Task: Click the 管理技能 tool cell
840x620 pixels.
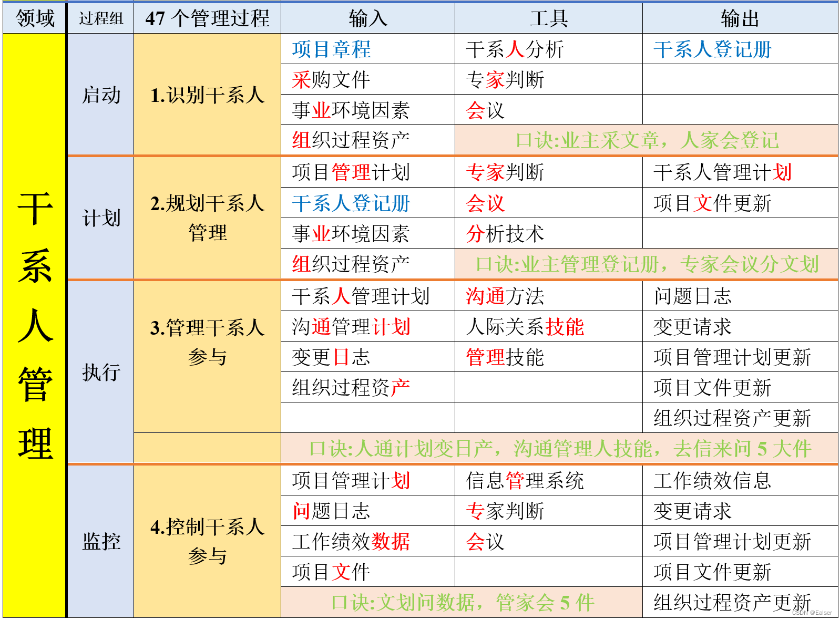Action: 549,357
